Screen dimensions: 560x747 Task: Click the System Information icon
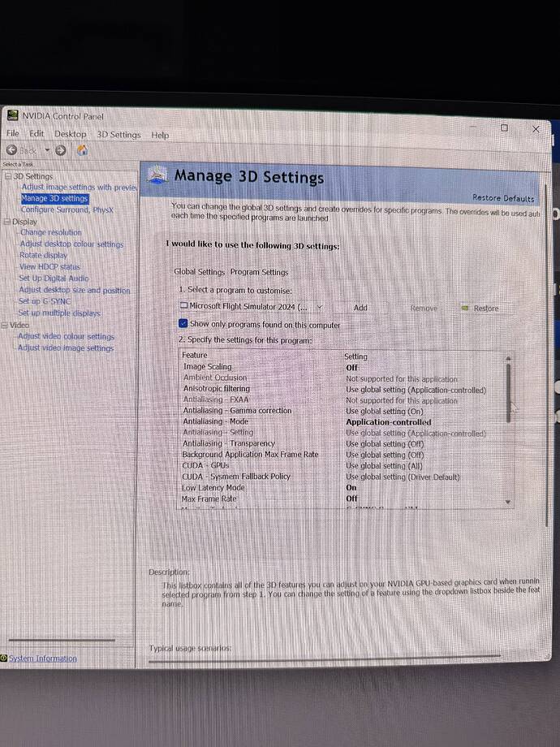click(x=4, y=658)
